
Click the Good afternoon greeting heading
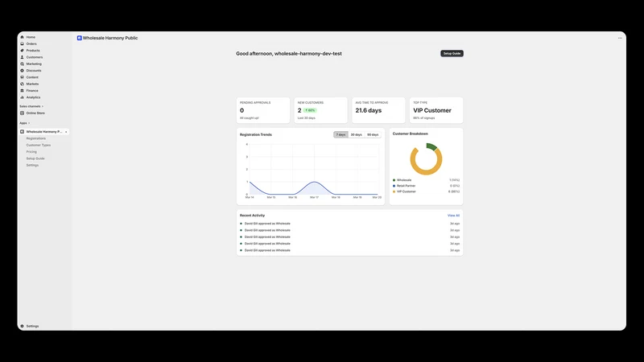pos(289,53)
